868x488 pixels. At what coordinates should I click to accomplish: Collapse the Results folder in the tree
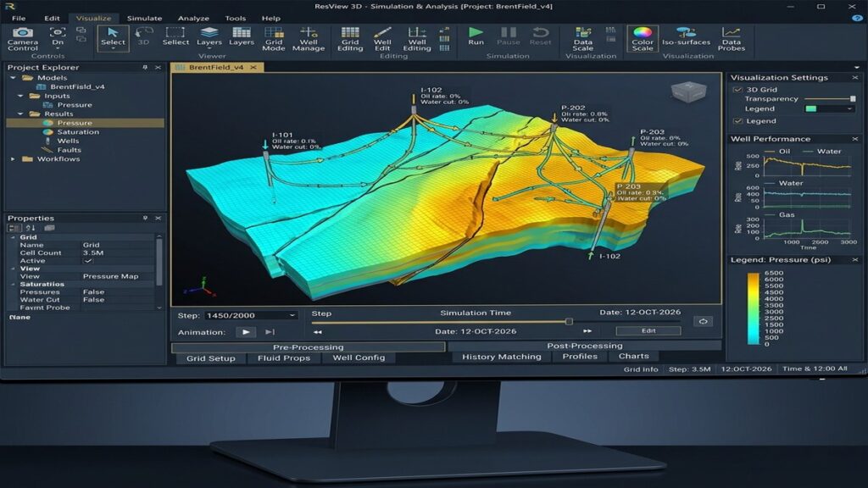click(x=20, y=114)
